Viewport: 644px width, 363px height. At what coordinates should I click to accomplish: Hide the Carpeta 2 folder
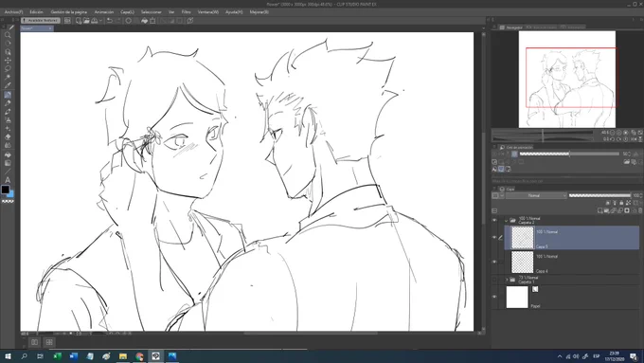tap(494, 220)
